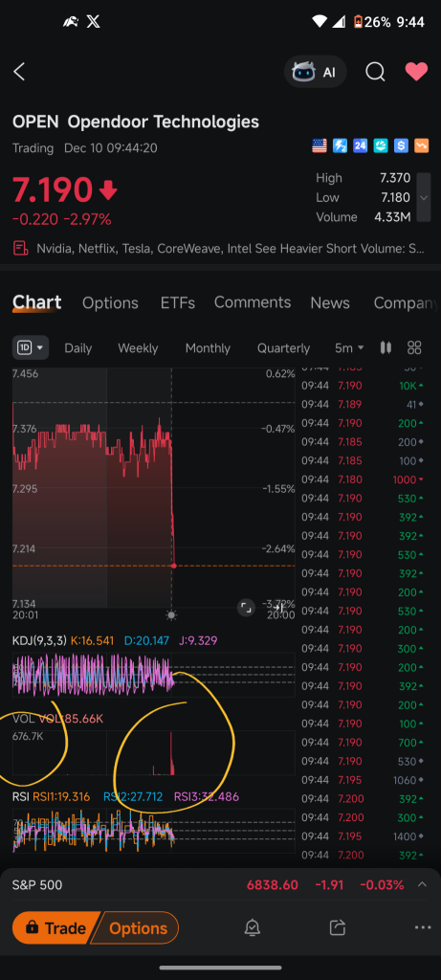The height and width of the screenshot is (980, 441).
Task: Tap the S&P 500 index ticker bar
Action: 220,885
